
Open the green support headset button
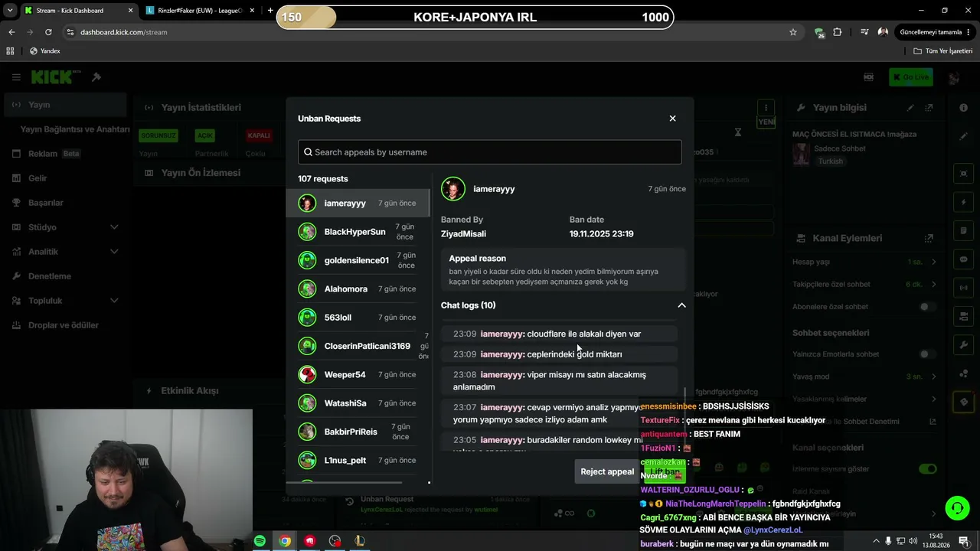(x=956, y=508)
